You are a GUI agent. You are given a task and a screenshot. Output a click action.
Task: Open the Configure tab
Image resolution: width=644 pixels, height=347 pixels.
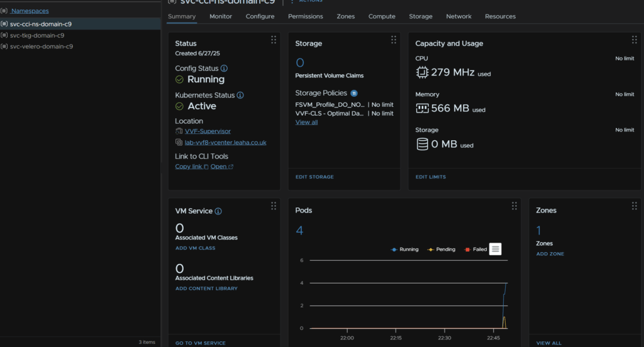(260, 16)
